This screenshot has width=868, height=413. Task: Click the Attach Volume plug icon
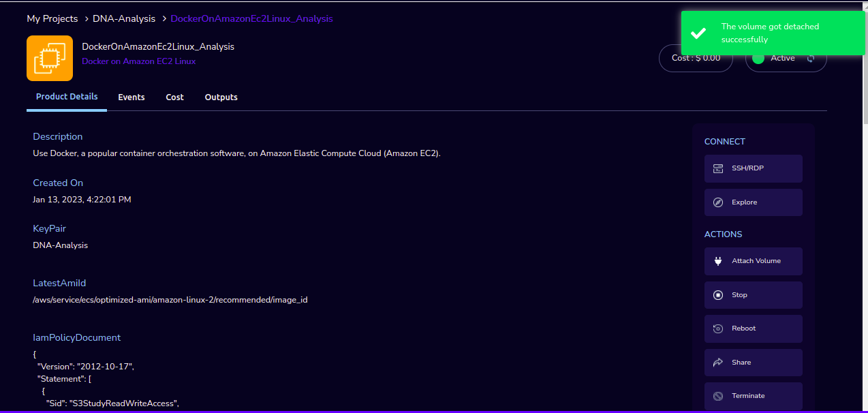718,261
